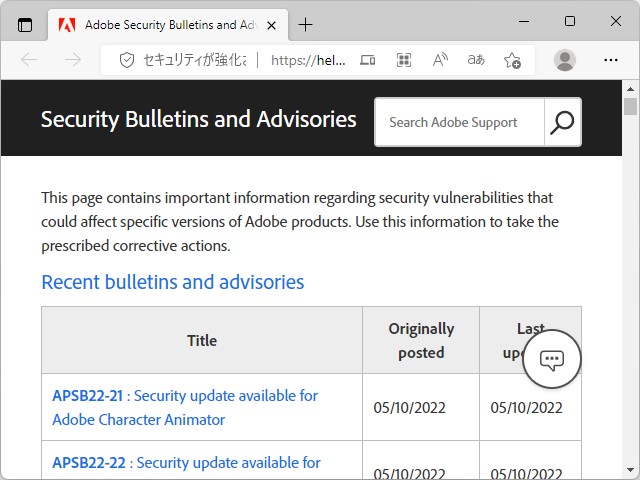640x480 pixels.
Task: Click the security shield icon in address bar
Action: pos(127,60)
